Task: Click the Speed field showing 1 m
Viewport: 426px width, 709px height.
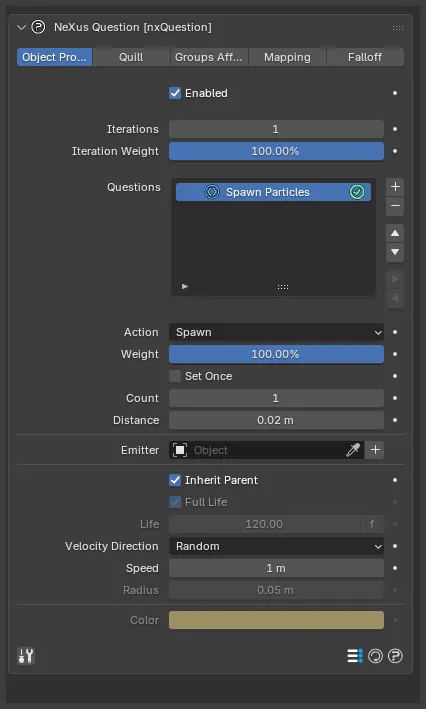Action: (x=276, y=568)
